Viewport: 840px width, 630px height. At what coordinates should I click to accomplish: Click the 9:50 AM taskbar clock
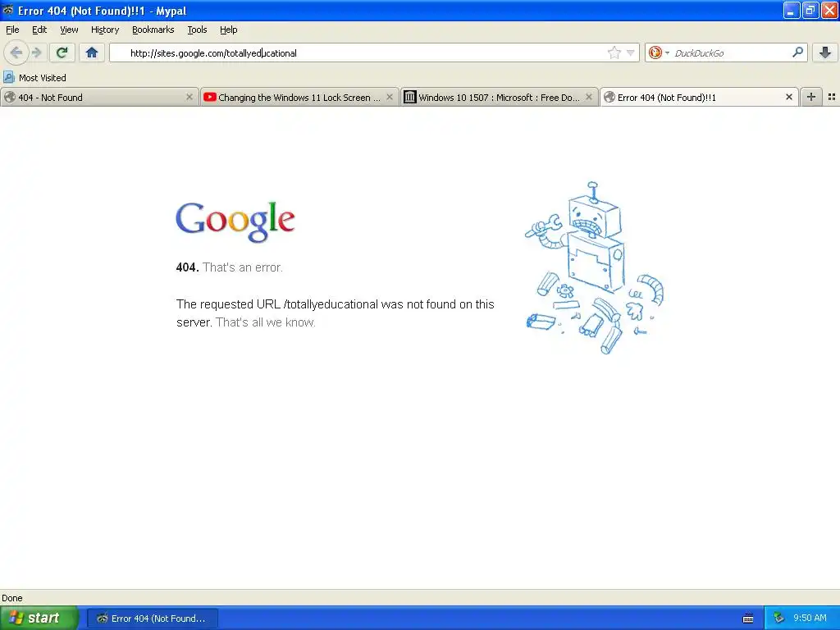[810, 618]
